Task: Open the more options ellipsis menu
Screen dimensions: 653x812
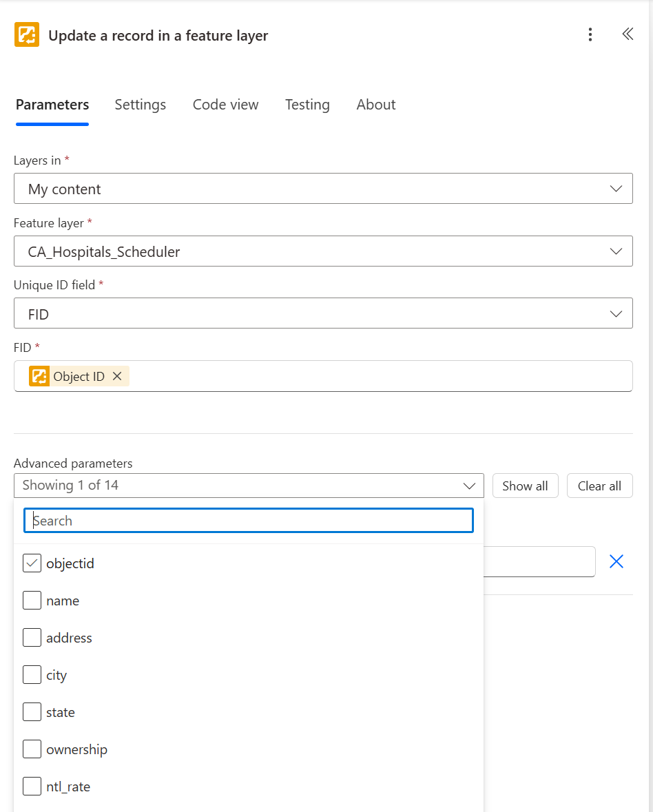Action: coord(590,34)
